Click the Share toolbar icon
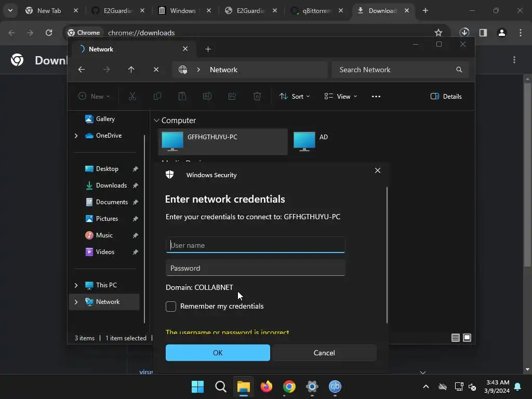This screenshot has height=399, width=532. click(232, 96)
